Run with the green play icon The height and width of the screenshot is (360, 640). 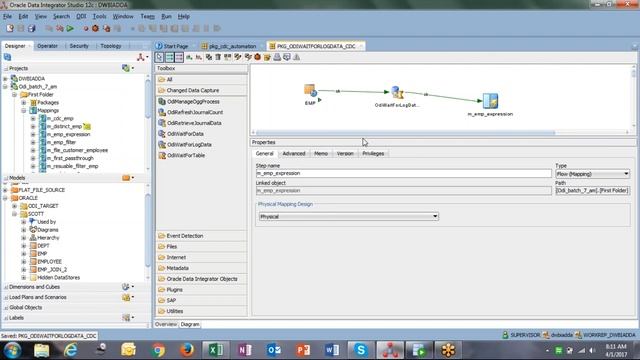coord(70,28)
